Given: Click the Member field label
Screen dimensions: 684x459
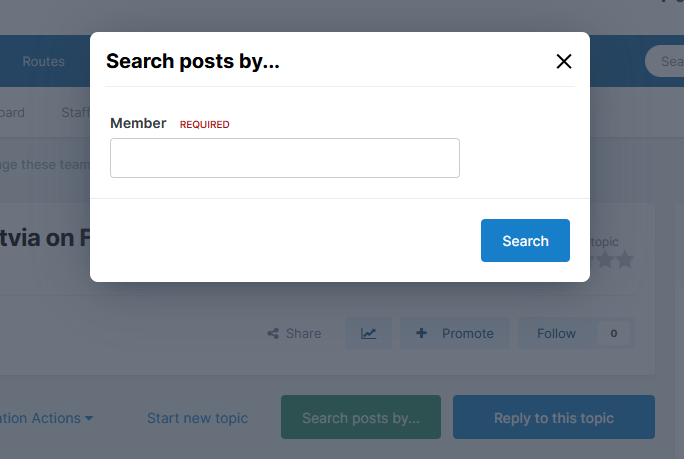Looking at the screenshot, I should coord(138,123).
